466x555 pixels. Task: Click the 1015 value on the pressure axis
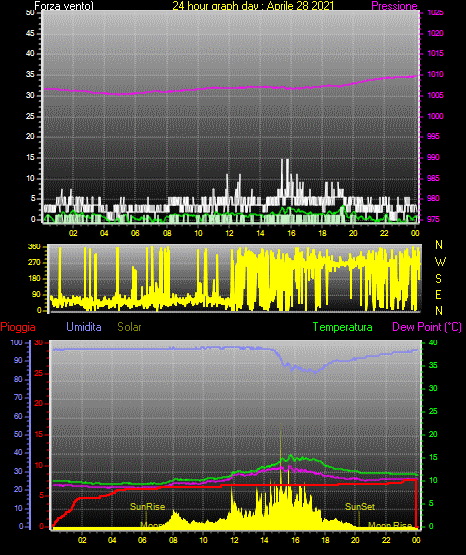pyautogui.click(x=436, y=53)
